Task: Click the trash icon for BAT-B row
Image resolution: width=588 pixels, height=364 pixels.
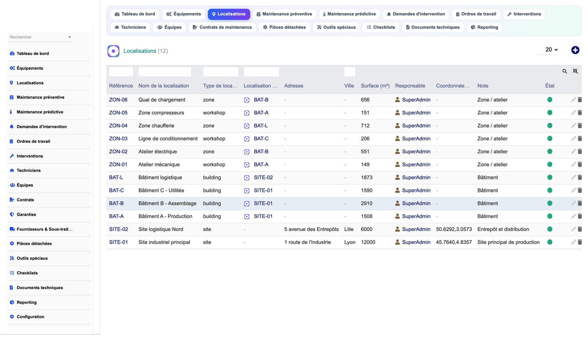Action: click(579, 203)
